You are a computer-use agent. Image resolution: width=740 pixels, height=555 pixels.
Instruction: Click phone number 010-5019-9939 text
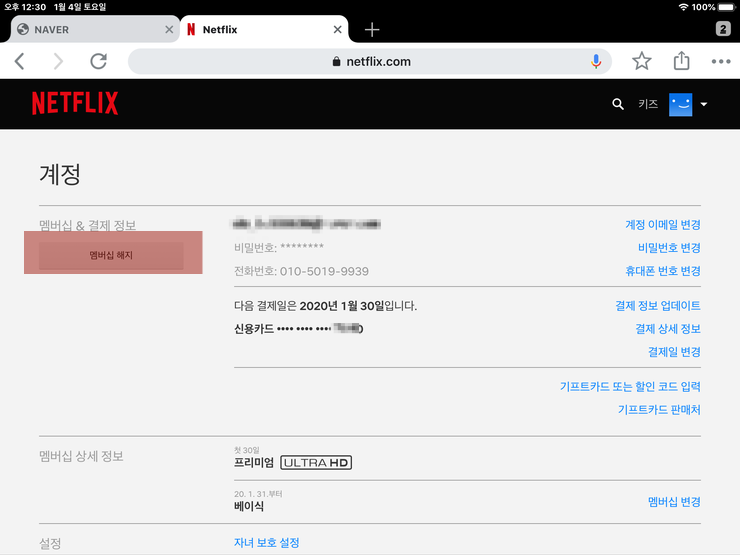pos(324,271)
